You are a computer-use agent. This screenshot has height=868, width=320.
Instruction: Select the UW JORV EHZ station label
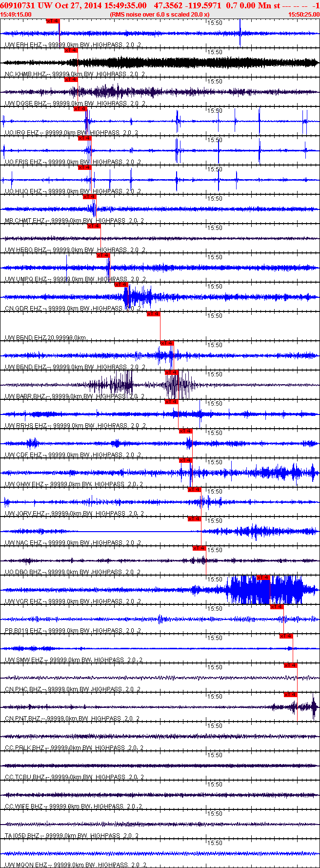tap(74, 514)
